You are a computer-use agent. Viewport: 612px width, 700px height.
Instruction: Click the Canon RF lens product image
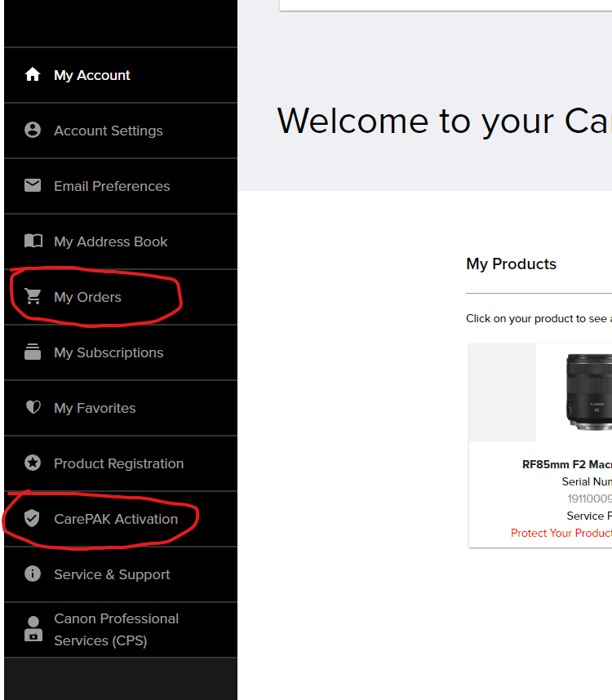pyautogui.click(x=589, y=393)
